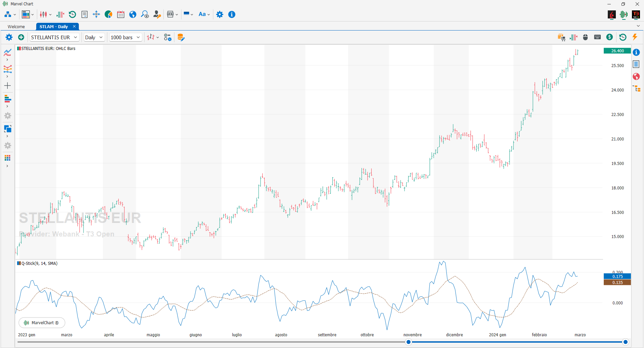Image resolution: width=644 pixels, height=348 pixels.
Task: Open the STELLANTIS EUR symbol dropdown
Action: point(54,37)
